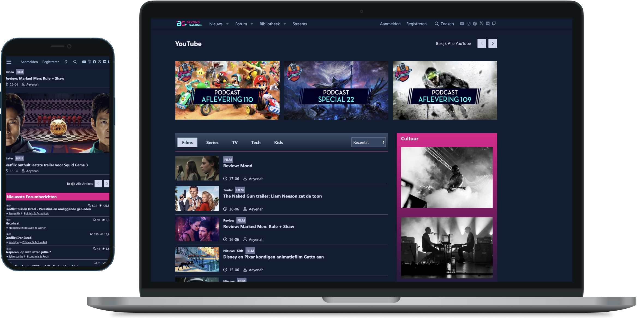
Task: Open the Streams menu item
Action: click(299, 24)
